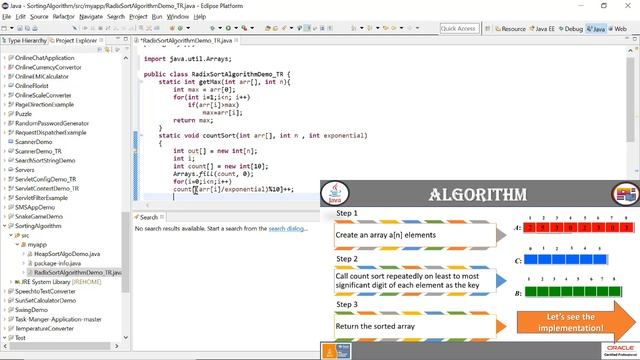Maximize the Project Explorer panel
The width and height of the screenshot is (640, 360).
(126, 39)
